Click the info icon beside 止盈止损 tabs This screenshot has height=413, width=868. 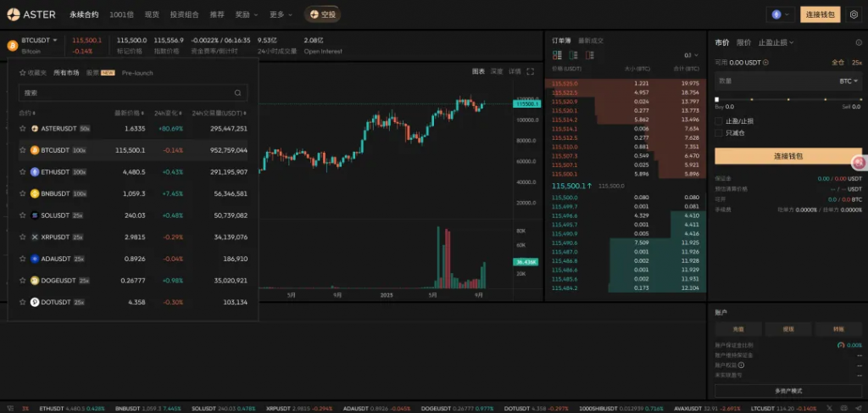point(859,42)
